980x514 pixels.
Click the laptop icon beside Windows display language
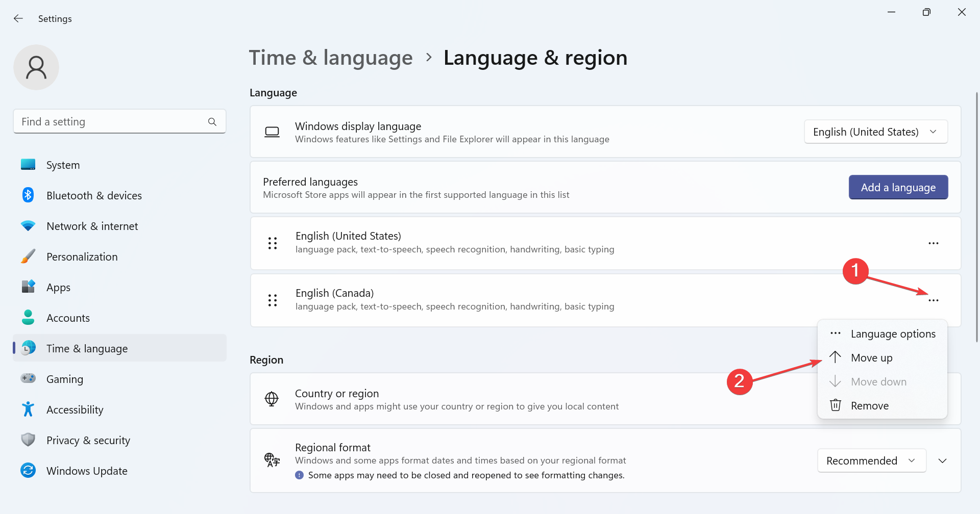click(272, 132)
